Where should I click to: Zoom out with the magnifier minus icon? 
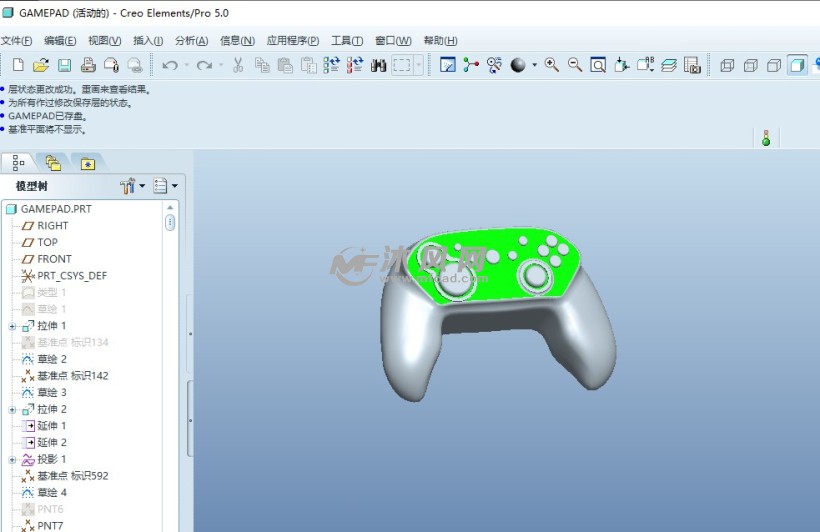[x=575, y=65]
